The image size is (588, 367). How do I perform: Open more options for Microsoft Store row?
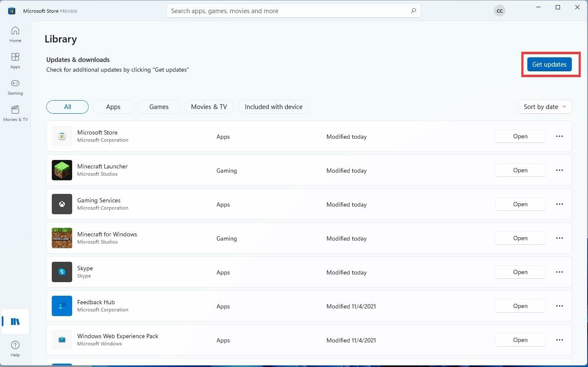tap(560, 136)
